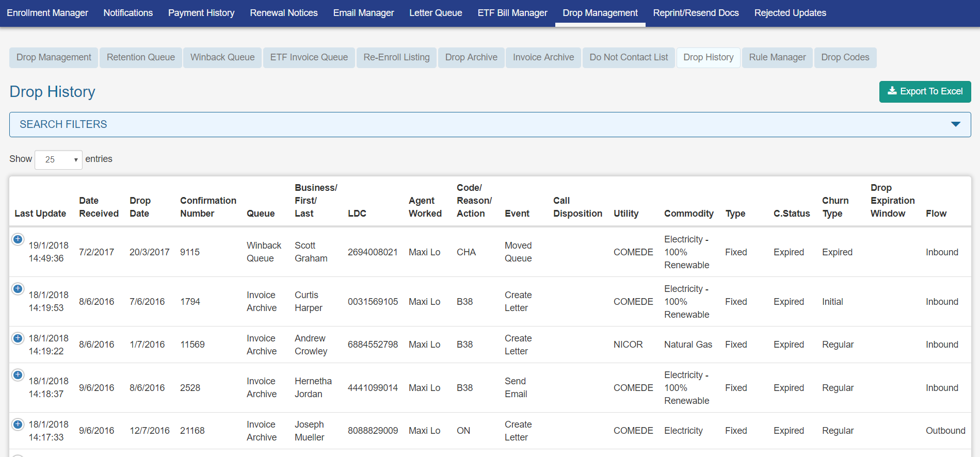Select the Drop History tab
980x457 pixels.
709,57
